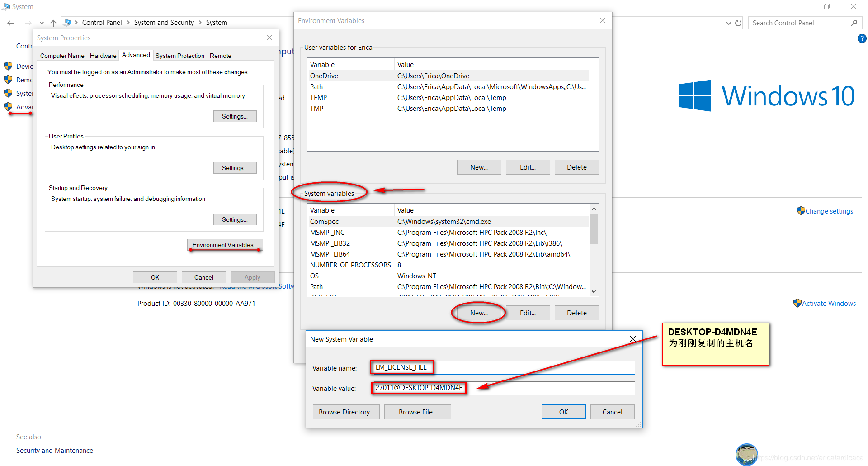Screen dimensions: 868x466
Task: Click the Browse Directory button
Action: click(346, 412)
